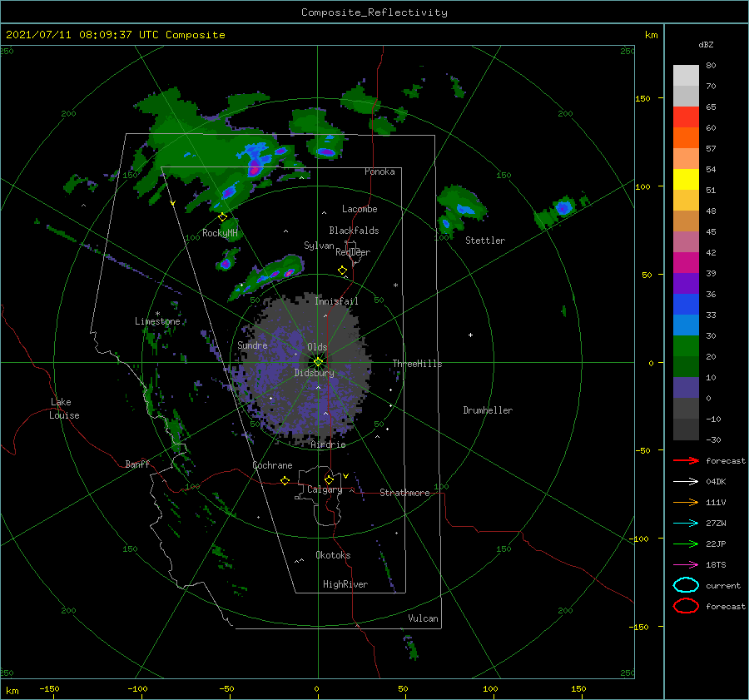Click the magenta storm core northeast of RockyMH

[255, 167]
